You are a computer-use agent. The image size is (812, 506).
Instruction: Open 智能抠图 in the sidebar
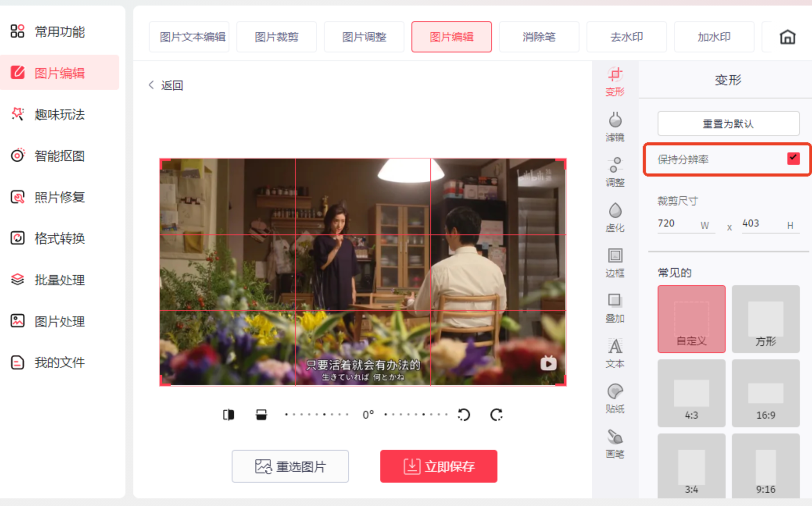[59, 156]
